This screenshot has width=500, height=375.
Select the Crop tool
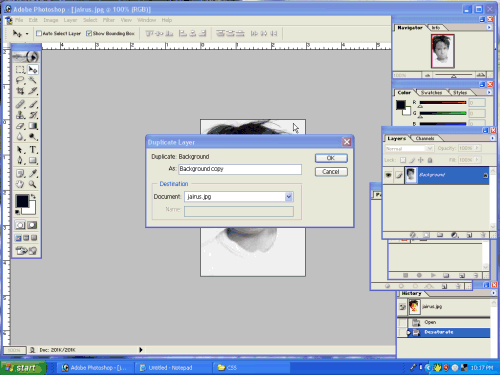pos(20,91)
